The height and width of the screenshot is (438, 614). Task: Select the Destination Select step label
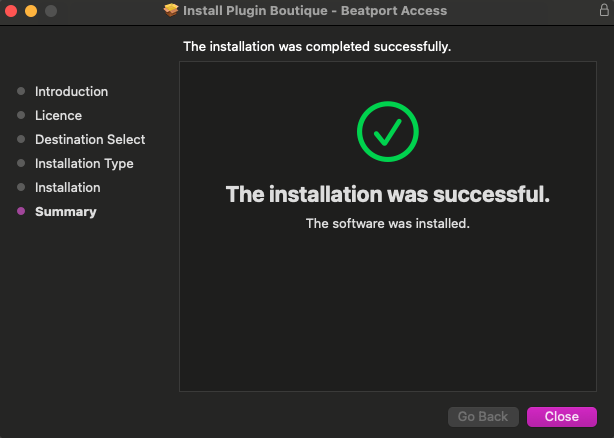click(x=90, y=139)
